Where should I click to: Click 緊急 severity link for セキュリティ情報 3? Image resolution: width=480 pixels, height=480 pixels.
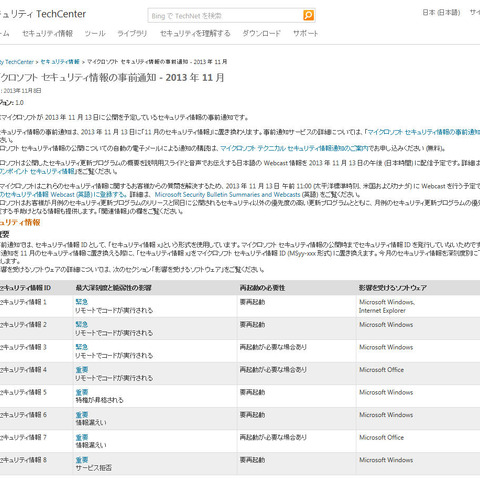pyautogui.click(x=81, y=347)
